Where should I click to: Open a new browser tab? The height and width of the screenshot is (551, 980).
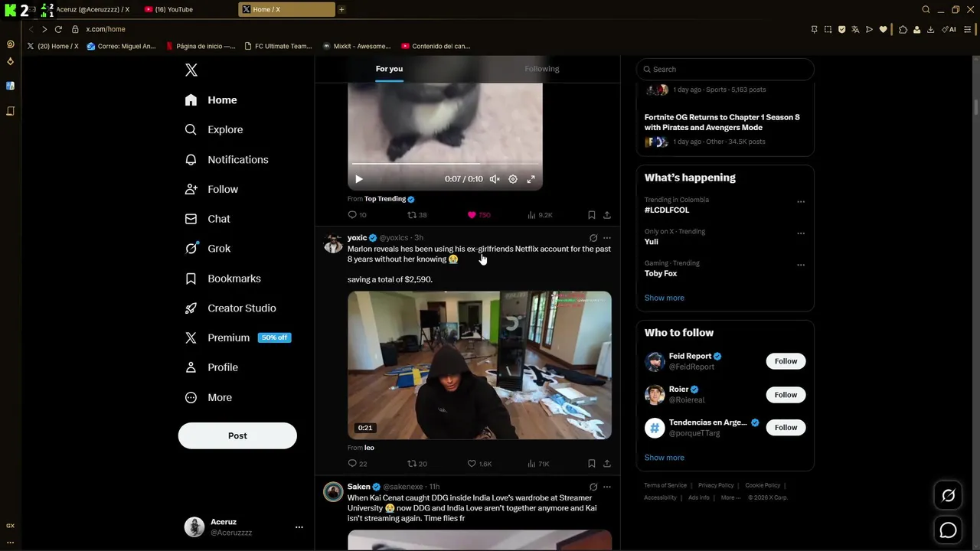(x=341, y=9)
